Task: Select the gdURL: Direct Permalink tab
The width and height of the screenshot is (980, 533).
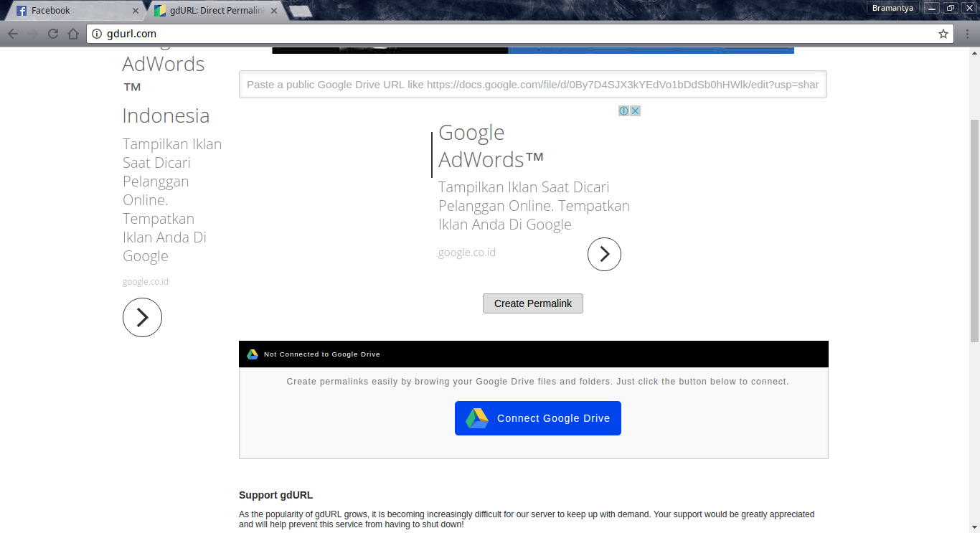Action: coord(215,11)
